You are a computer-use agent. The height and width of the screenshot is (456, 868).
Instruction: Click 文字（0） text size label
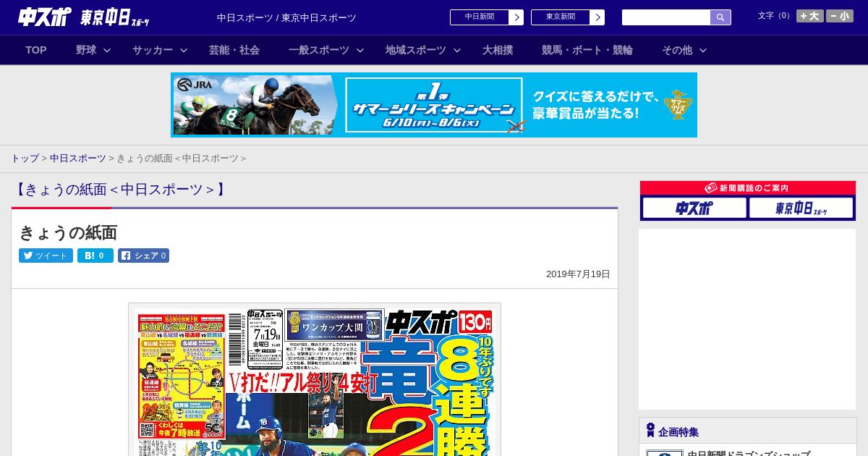775,16
